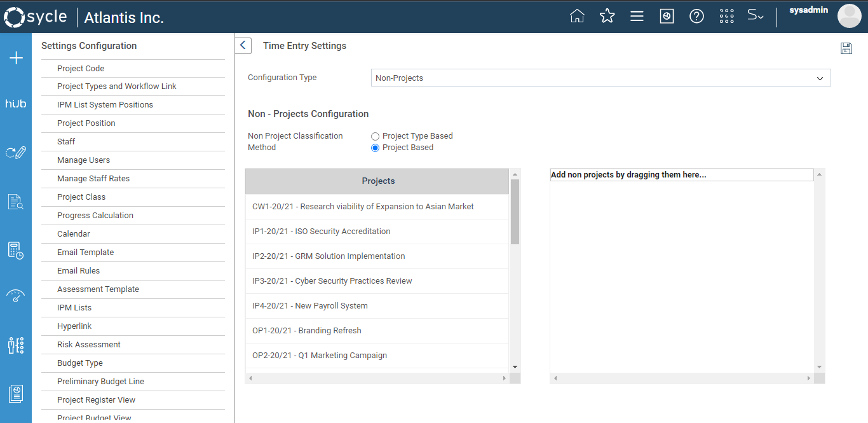
Task: Open the hamburger menu icon
Action: (637, 16)
